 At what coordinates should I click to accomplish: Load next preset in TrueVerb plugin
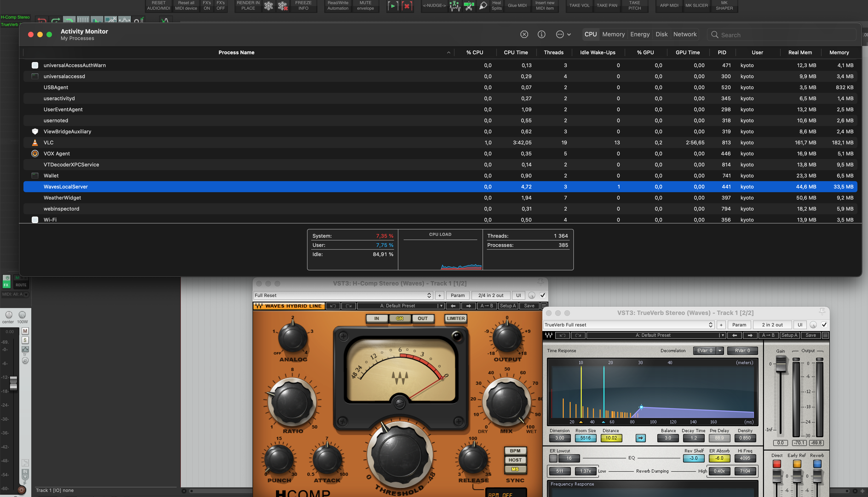pyautogui.click(x=750, y=336)
